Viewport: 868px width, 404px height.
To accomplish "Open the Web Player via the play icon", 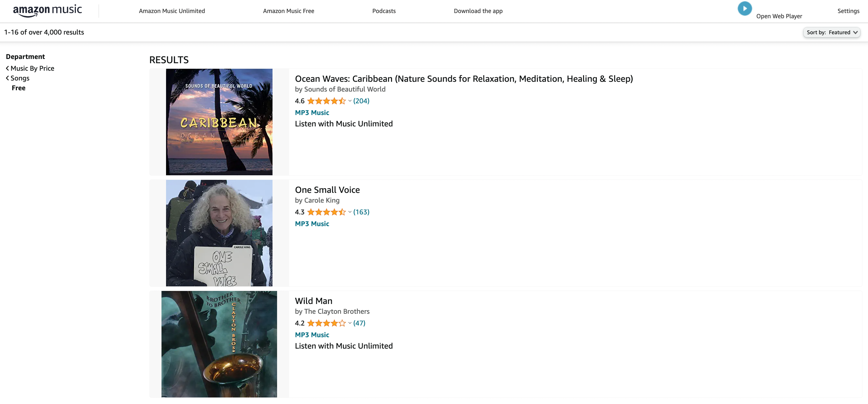I will tap(744, 8).
